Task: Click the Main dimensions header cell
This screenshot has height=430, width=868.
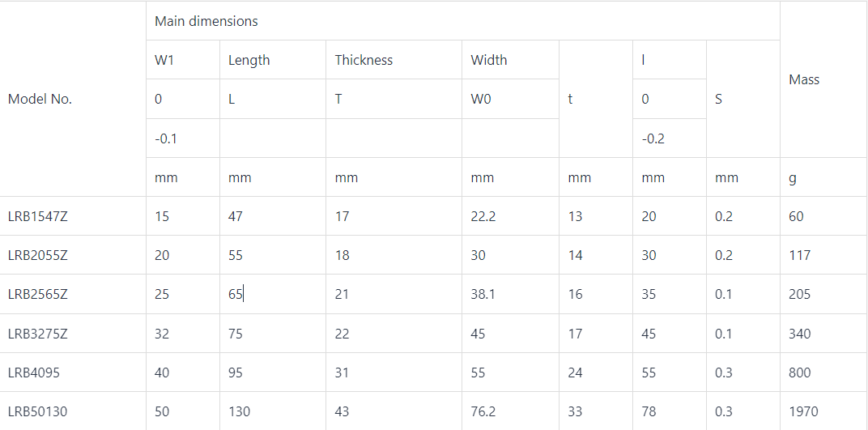Action: coord(463,21)
